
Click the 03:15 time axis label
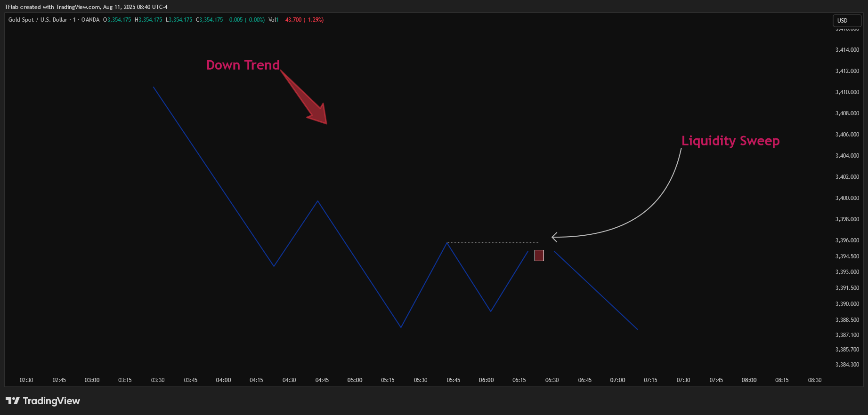coord(125,380)
